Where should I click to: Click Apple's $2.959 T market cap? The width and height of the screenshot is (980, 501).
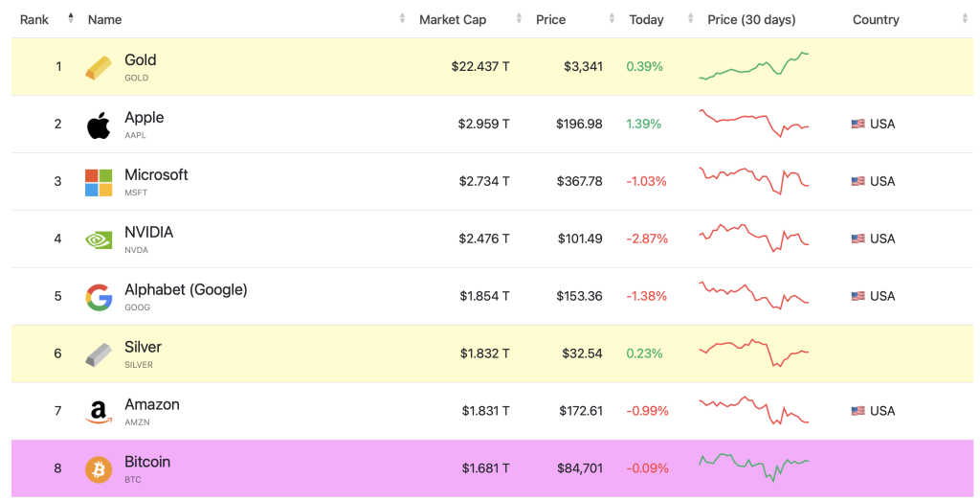point(483,124)
